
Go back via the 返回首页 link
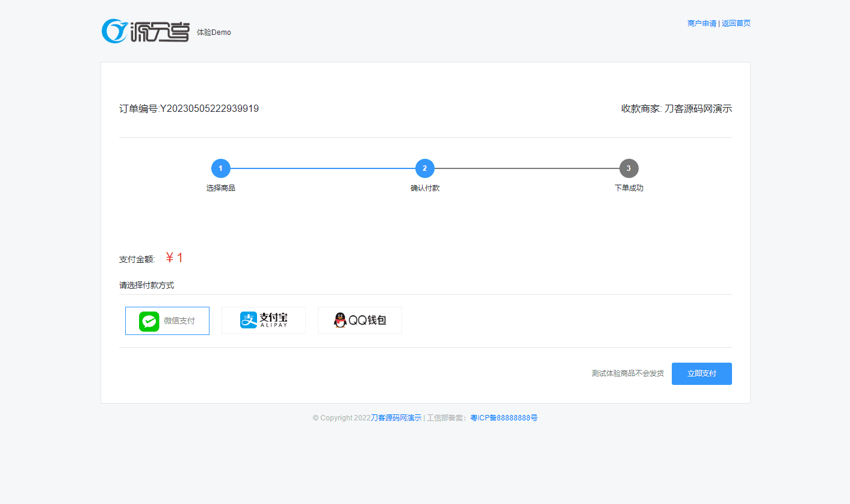(x=736, y=23)
